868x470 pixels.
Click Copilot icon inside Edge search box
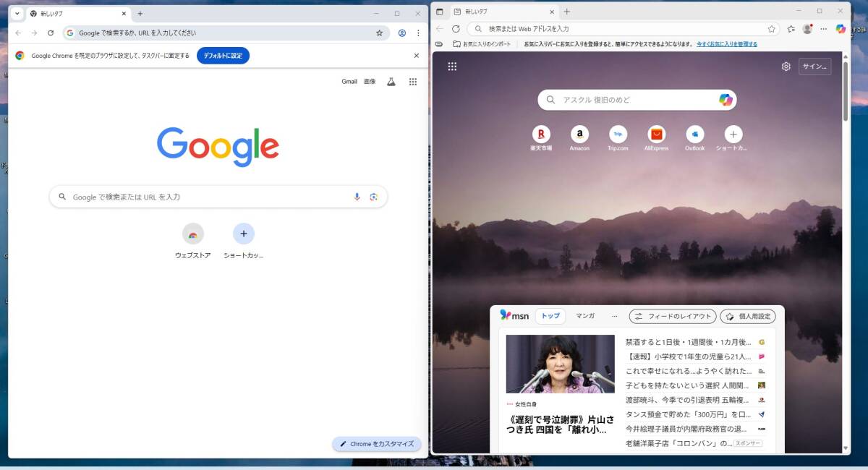[726, 100]
